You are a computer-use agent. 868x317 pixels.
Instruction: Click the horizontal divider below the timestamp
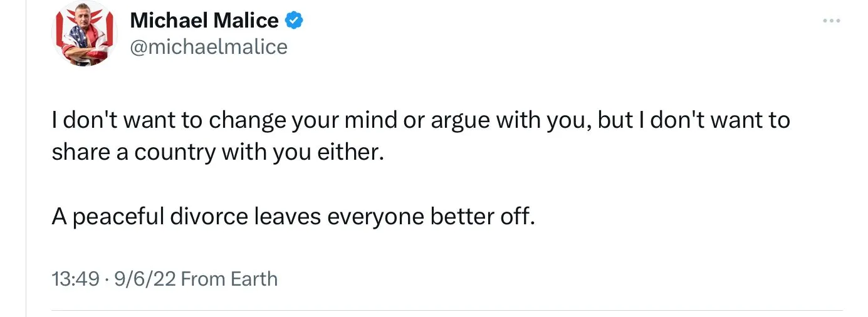point(446,310)
